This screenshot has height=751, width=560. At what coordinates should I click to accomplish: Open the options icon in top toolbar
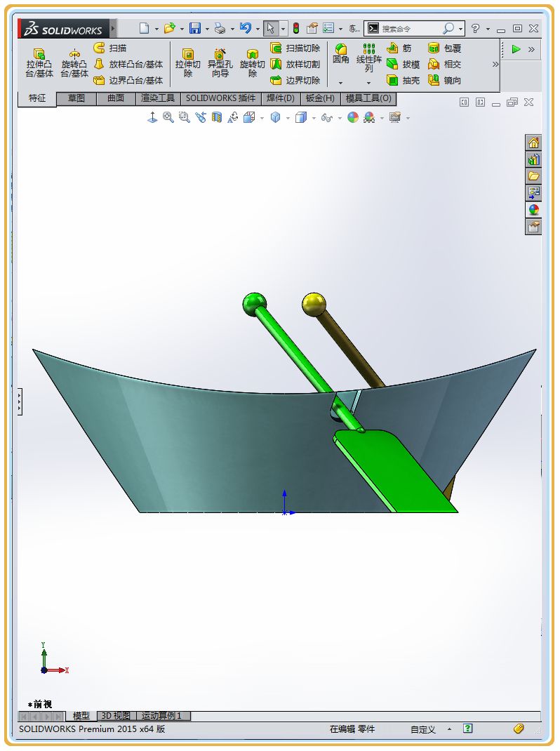[328, 28]
